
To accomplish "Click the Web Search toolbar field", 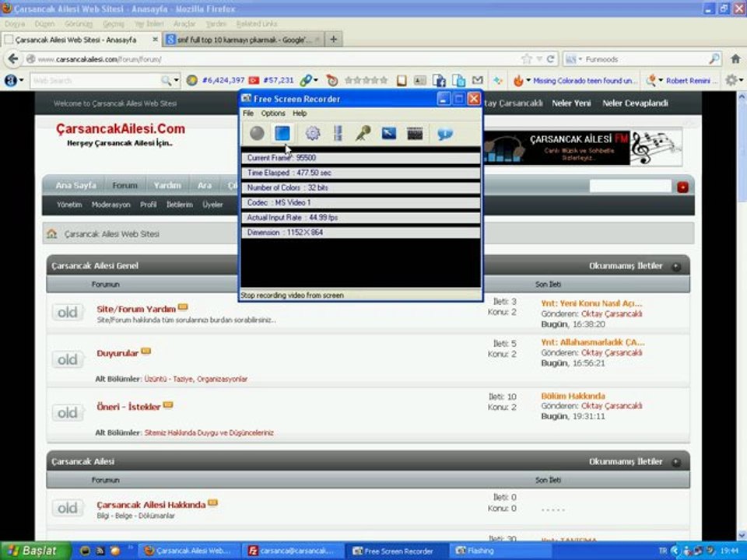I will point(95,80).
